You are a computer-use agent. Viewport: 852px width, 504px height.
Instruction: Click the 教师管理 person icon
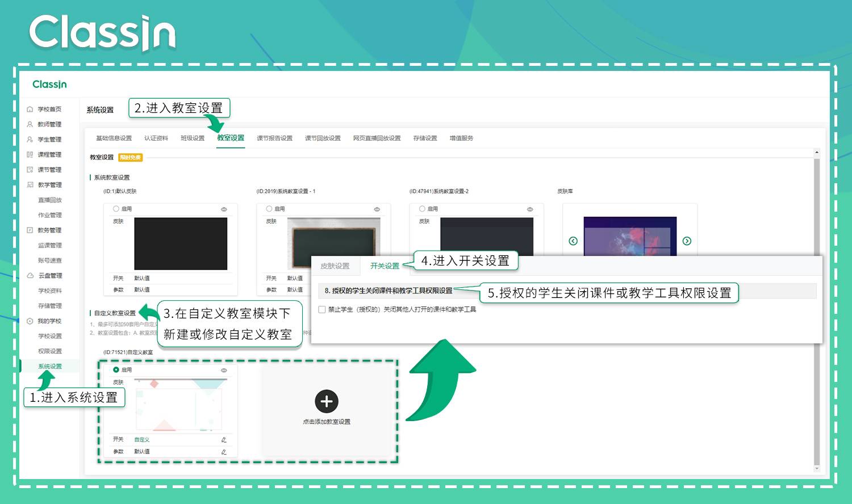click(x=30, y=124)
